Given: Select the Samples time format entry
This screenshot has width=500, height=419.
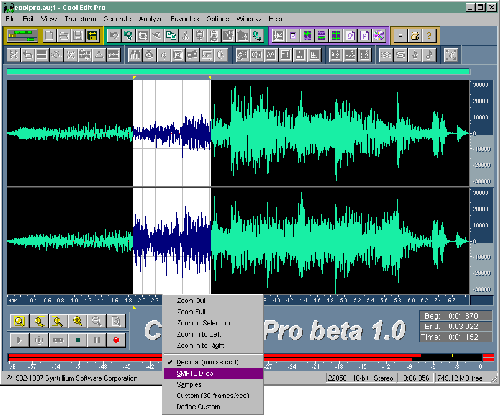Looking at the screenshot, I should click(x=213, y=385).
